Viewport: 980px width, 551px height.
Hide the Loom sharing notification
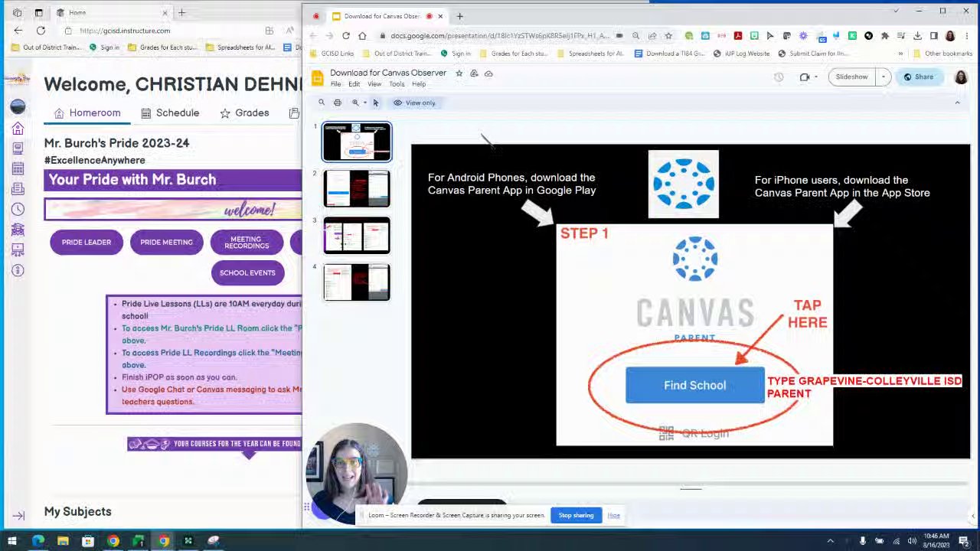coord(613,515)
